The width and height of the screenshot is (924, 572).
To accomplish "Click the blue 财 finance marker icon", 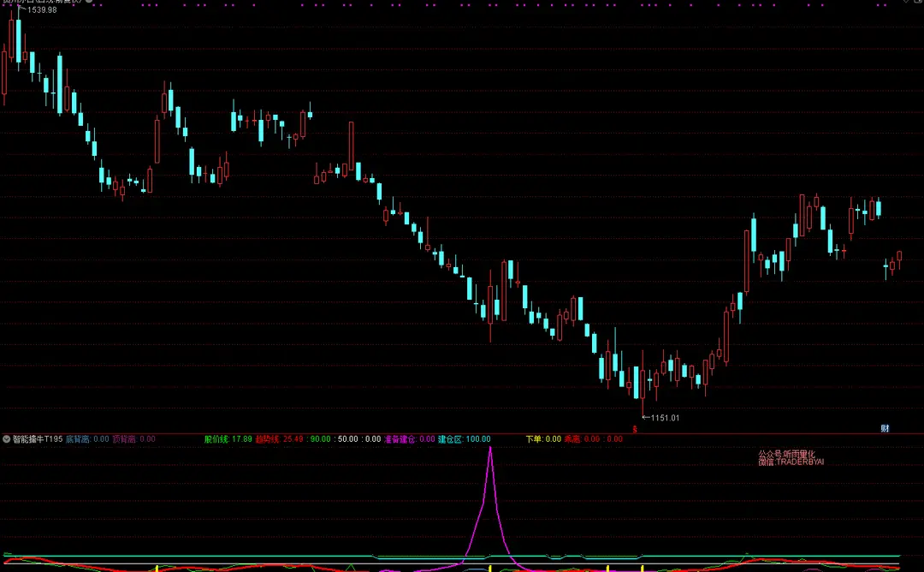I will 885,429.
